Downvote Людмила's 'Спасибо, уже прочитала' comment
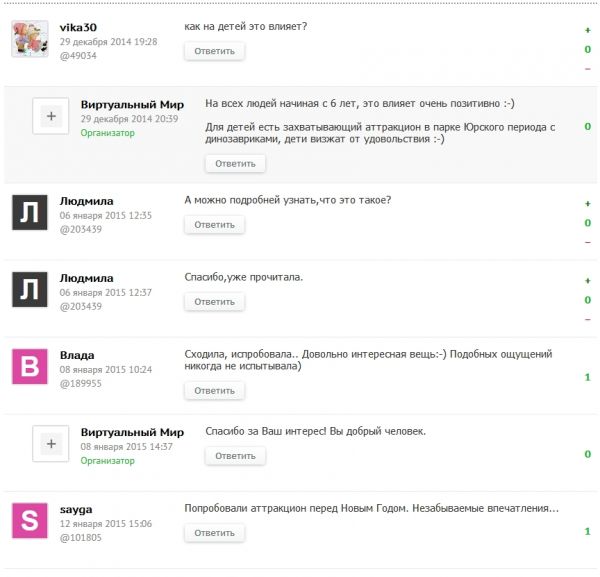Image resolution: width=600 pixels, height=577 pixels. (588, 318)
